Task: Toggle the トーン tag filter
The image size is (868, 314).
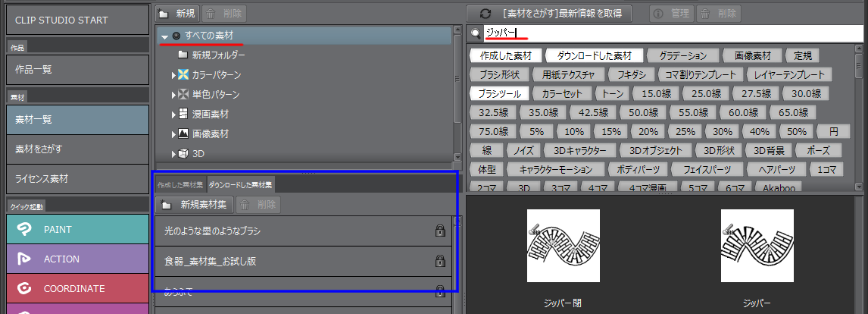Action: tap(612, 94)
